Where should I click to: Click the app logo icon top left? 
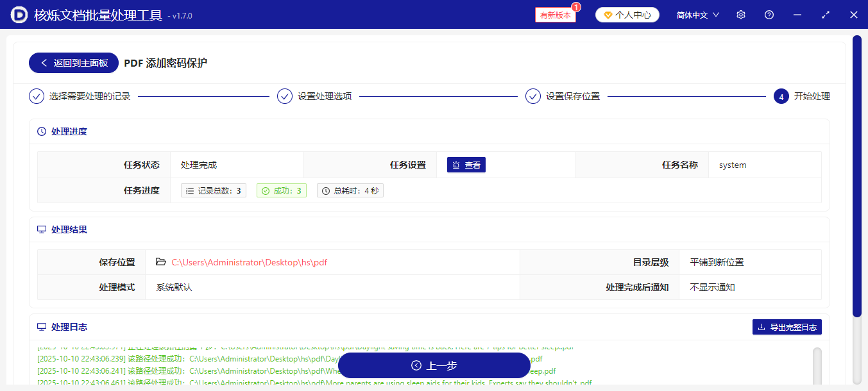point(19,14)
